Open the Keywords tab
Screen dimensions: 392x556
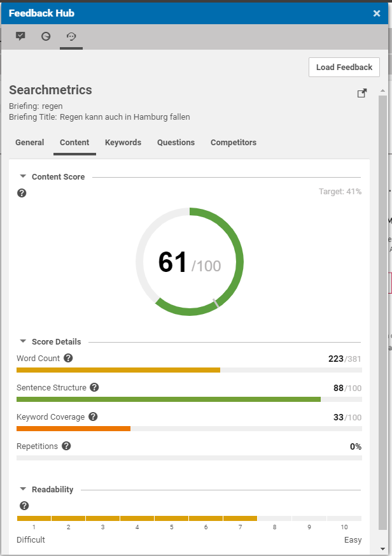123,143
